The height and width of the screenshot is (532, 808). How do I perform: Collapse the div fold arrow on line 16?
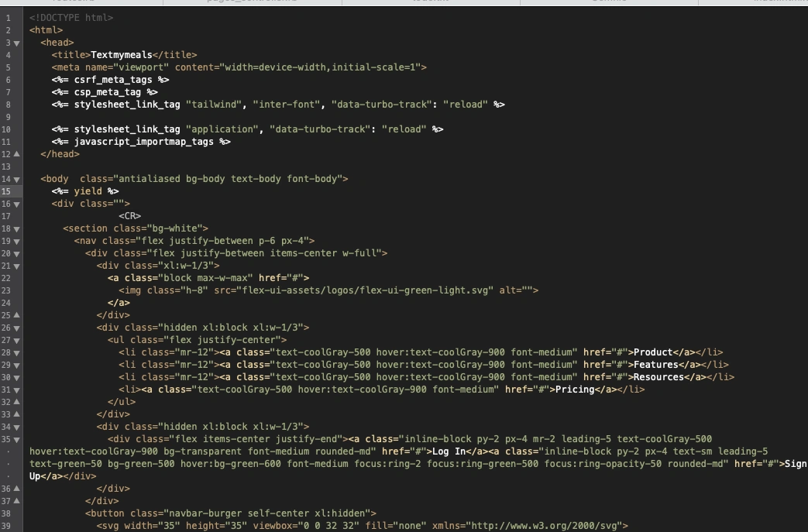(17, 204)
